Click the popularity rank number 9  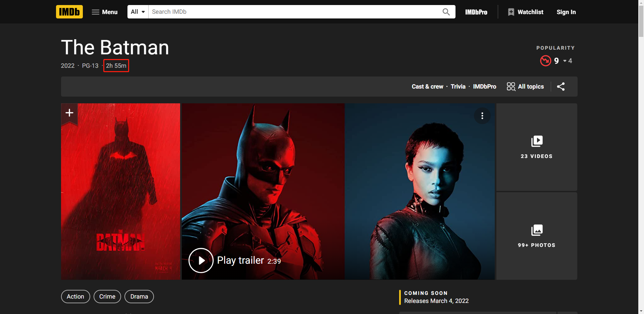click(556, 61)
